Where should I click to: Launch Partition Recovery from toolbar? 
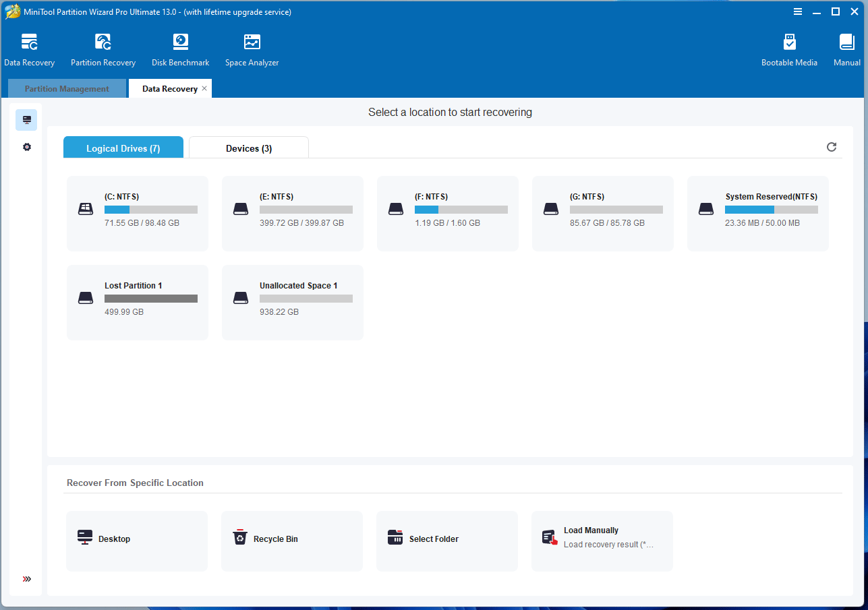coord(103,51)
